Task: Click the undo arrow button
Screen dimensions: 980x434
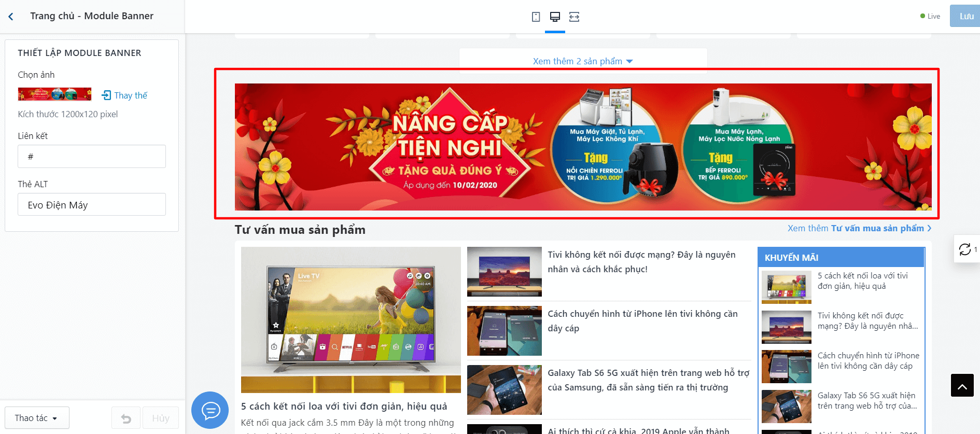Action: [126, 418]
